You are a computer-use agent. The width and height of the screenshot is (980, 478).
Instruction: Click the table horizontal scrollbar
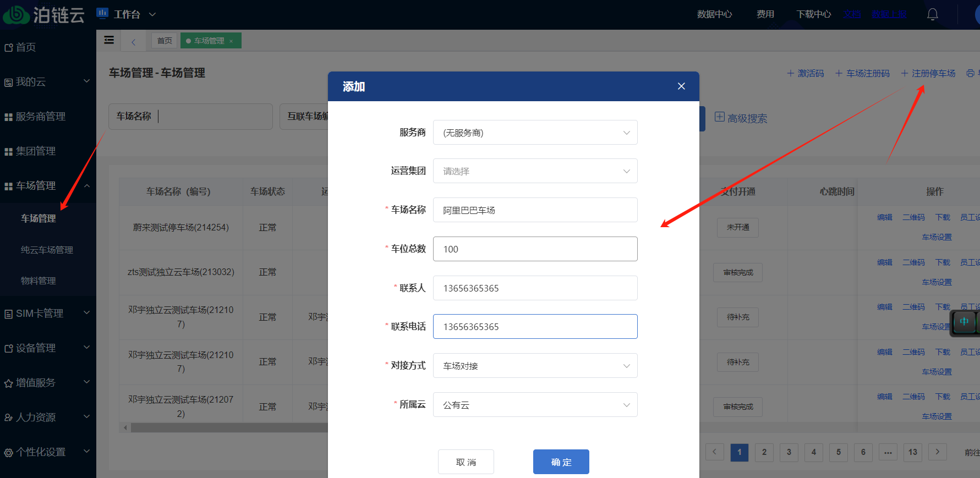pos(228,427)
